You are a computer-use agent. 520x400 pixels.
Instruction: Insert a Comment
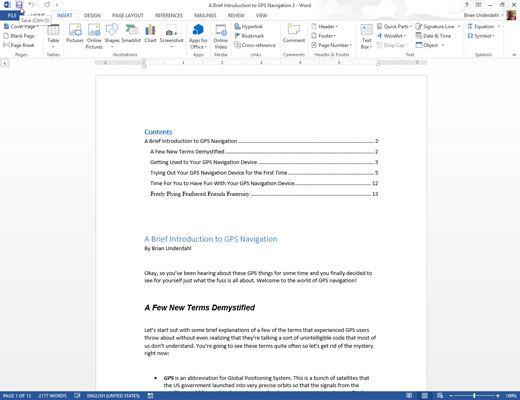pos(294,34)
